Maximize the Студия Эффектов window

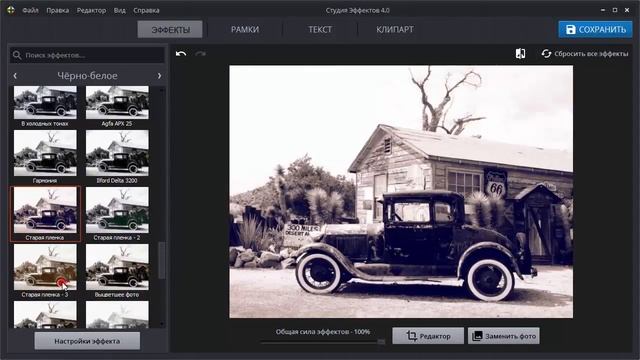615,10
